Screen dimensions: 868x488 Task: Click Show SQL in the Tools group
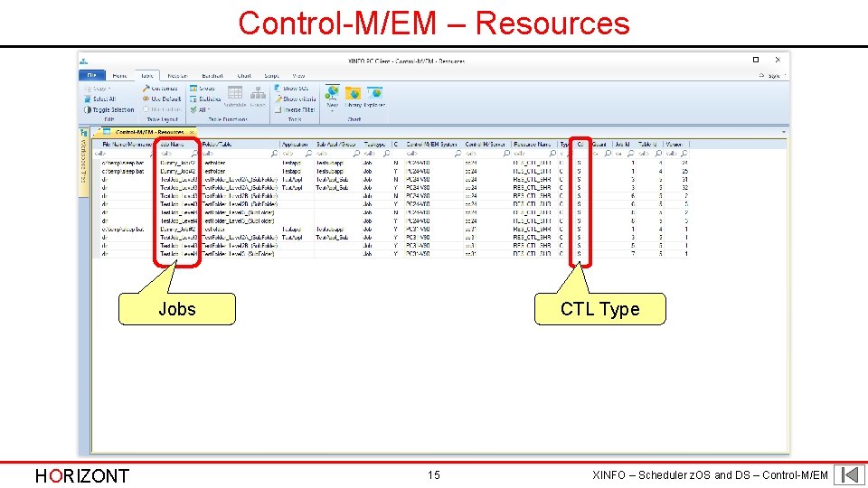292,89
